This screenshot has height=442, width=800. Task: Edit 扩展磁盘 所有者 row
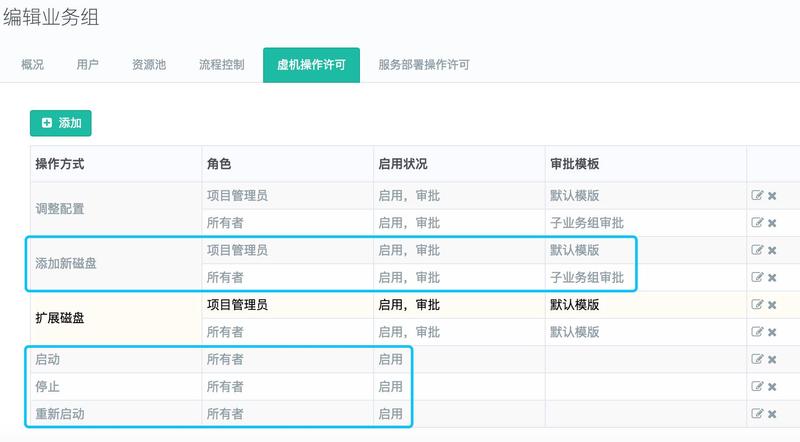(757, 332)
